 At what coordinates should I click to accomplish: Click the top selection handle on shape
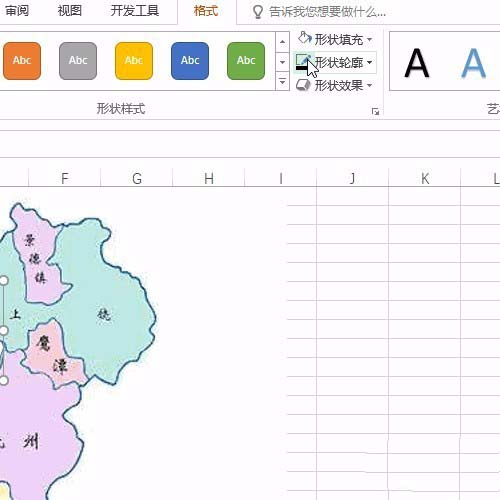(4, 280)
